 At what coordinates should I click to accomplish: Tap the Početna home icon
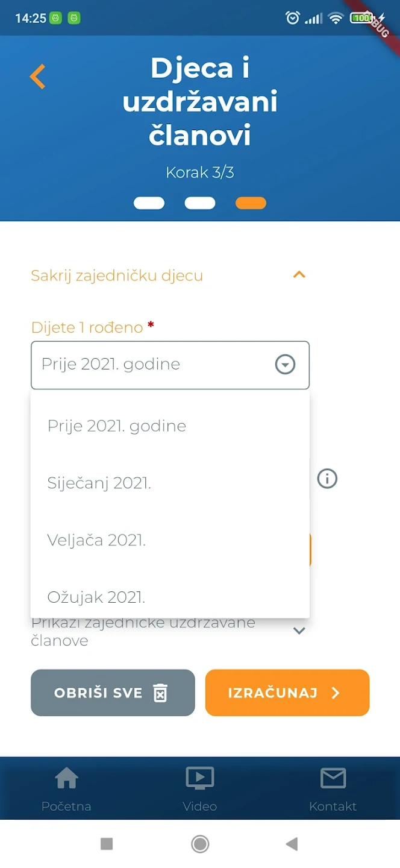66,778
